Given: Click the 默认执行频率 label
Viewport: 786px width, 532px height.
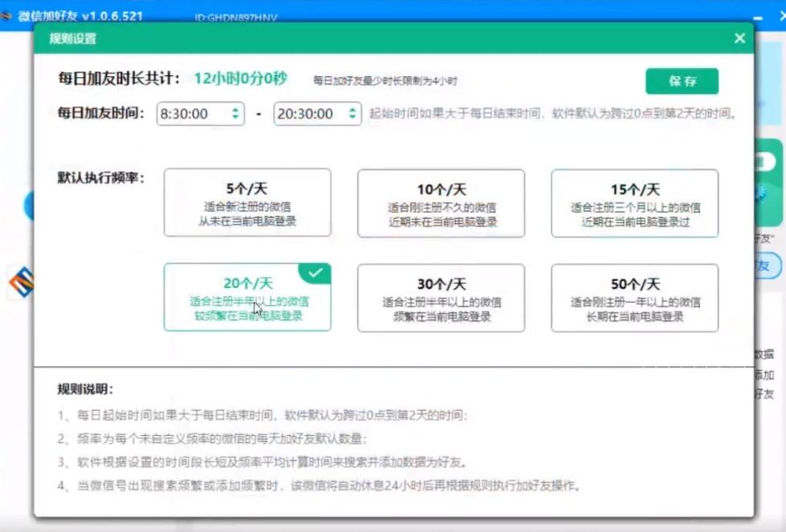Looking at the screenshot, I should (101, 177).
